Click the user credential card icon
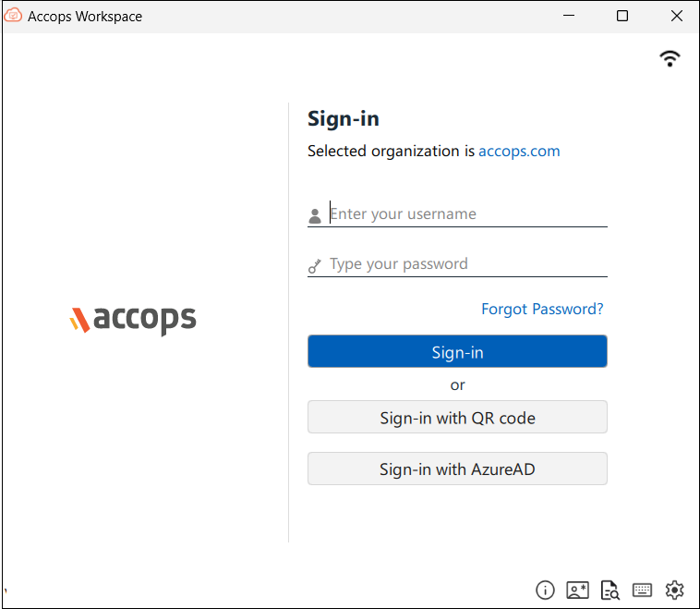 [x=577, y=591]
